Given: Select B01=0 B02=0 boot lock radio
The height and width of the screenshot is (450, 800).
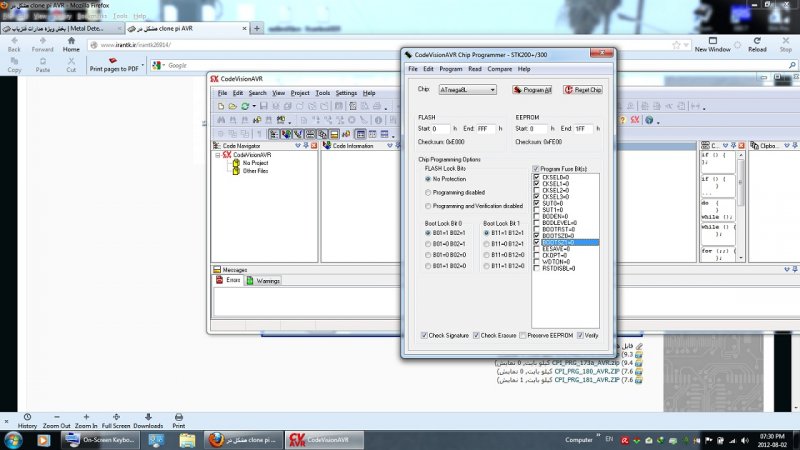Looking at the screenshot, I should (x=428, y=255).
